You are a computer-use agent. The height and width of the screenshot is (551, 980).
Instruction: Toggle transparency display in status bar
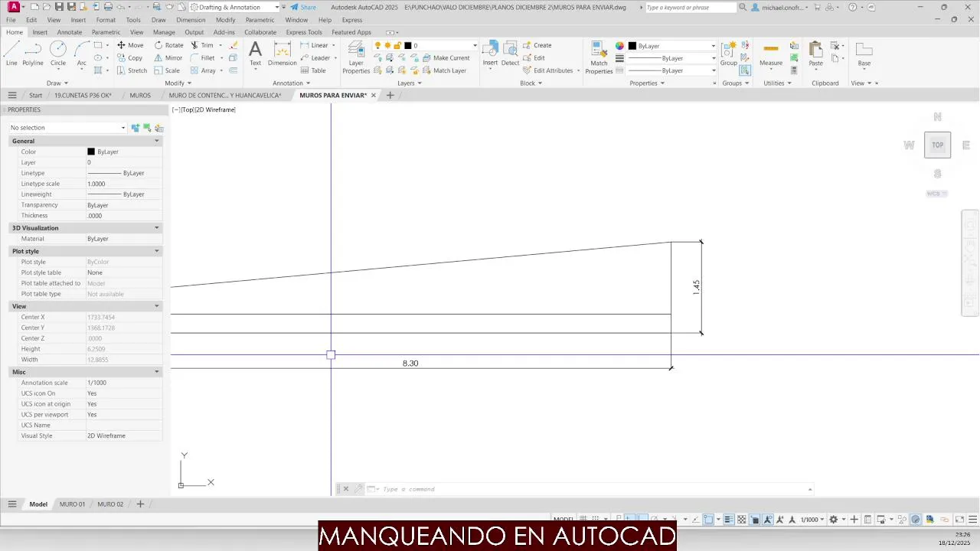point(742,520)
